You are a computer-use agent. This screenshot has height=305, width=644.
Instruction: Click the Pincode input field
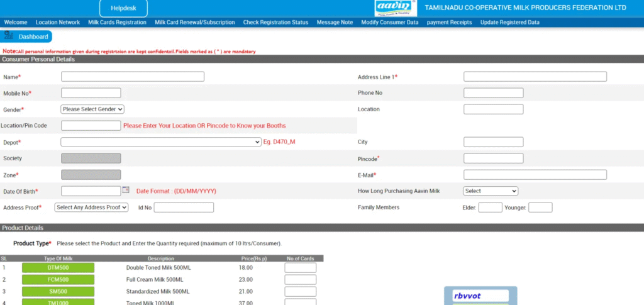point(493,158)
